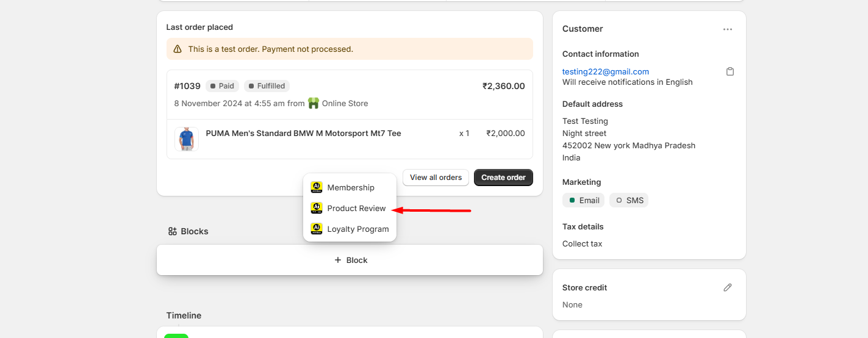Image resolution: width=868 pixels, height=338 pixels.
Task: Click the warning icon in test order banner
Action: [x=178, y=49]
